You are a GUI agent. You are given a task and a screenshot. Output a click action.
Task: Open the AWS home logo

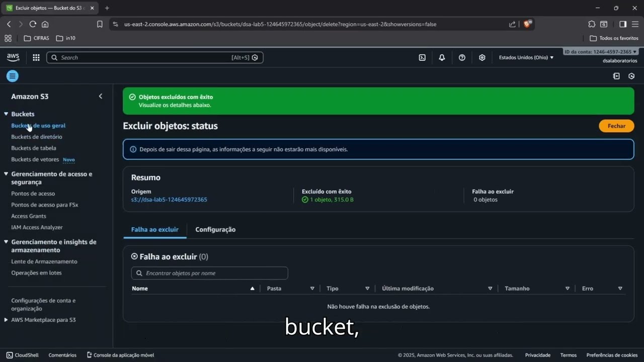pyautogui.click(x=13, y=57)
